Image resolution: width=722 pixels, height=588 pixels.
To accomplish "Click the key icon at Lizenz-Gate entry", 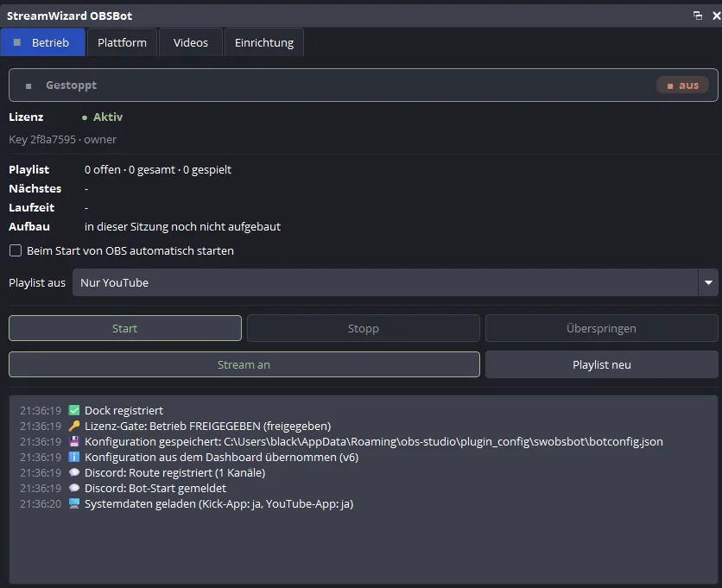I will tap(74, 426).
